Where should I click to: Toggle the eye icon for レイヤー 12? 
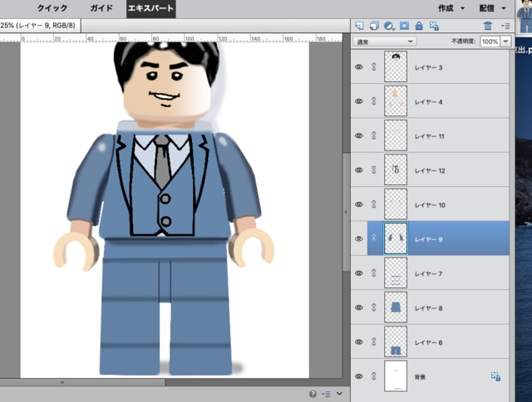359,169
